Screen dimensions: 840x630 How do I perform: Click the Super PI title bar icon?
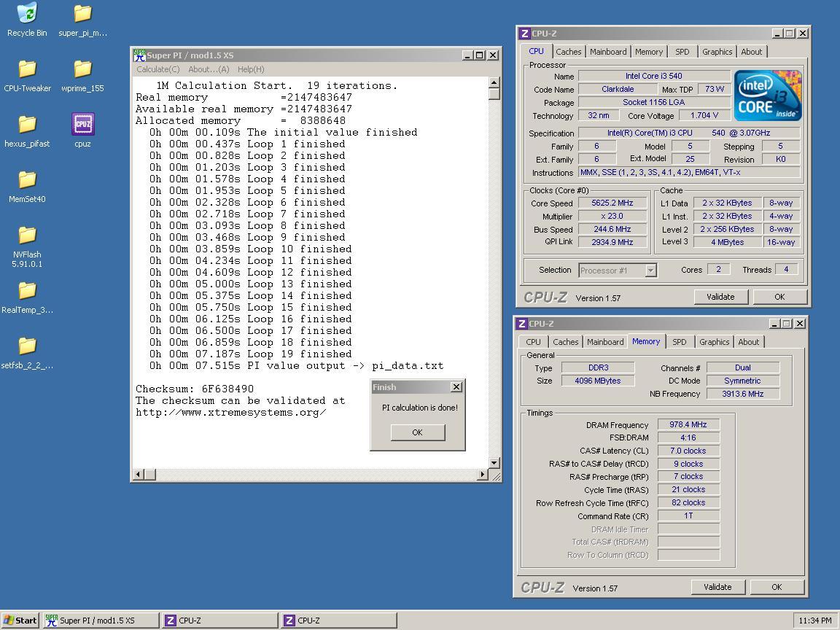click(139, 55)
